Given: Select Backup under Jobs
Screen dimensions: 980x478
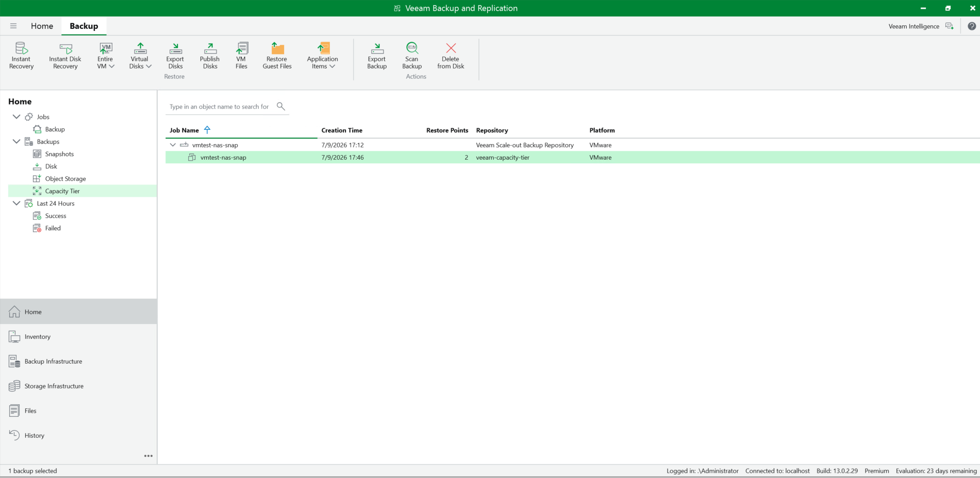Looking at the screenshot, I should tap(55, 129).
